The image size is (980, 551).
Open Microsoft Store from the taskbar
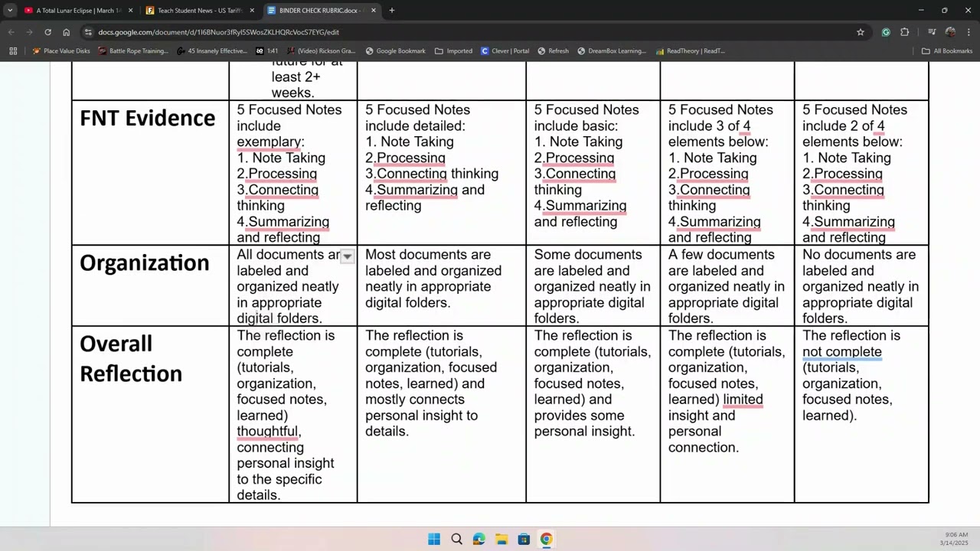(x=524, y=540)
